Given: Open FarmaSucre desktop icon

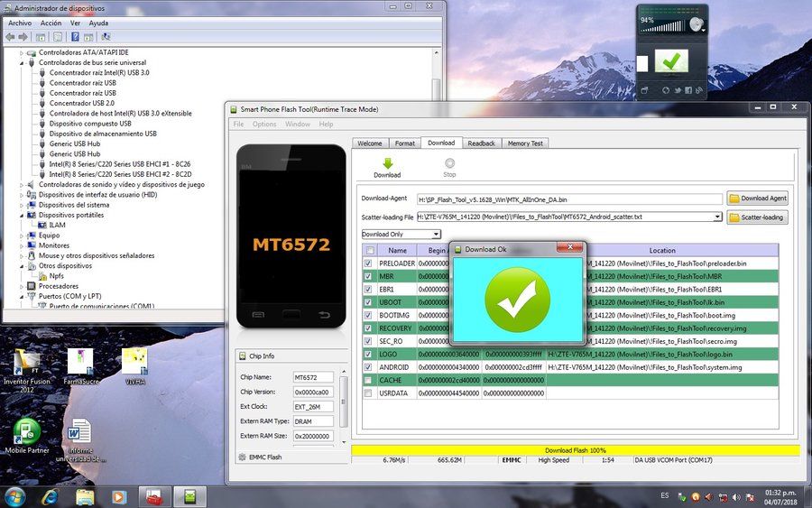Looking at the screenshot, I should [81, 366].
